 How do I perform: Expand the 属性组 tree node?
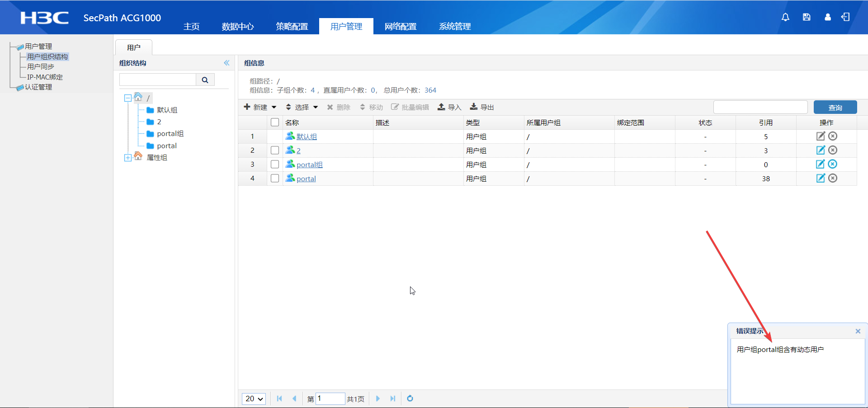pyautogui.click(x=128, y=158)
